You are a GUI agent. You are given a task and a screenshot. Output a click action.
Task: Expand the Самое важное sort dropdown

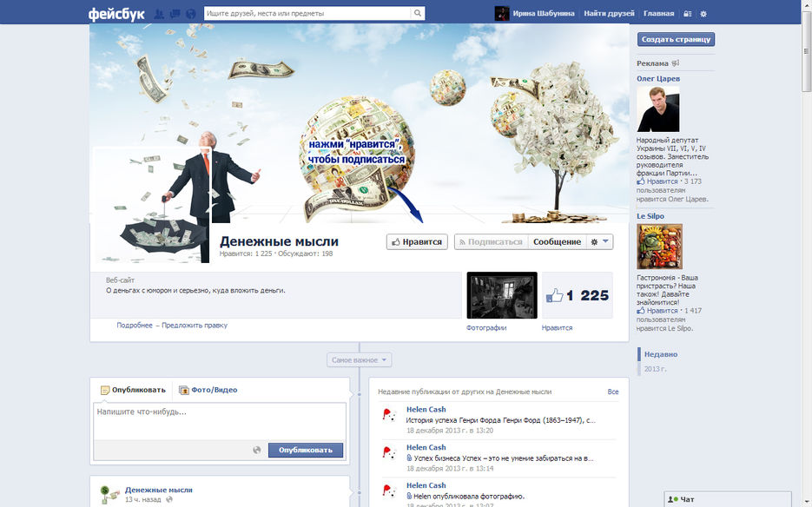[360, 360]
